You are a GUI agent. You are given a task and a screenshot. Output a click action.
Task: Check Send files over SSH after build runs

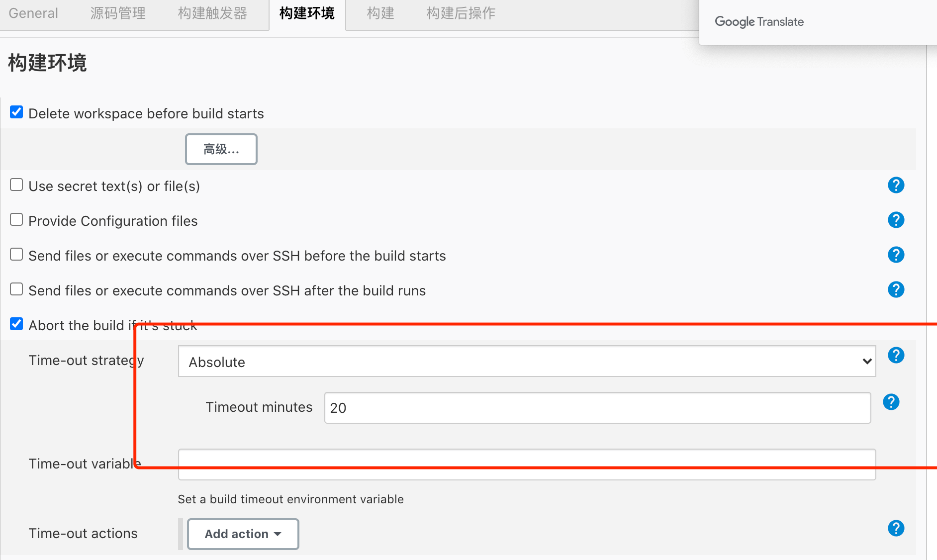(16, 289)
